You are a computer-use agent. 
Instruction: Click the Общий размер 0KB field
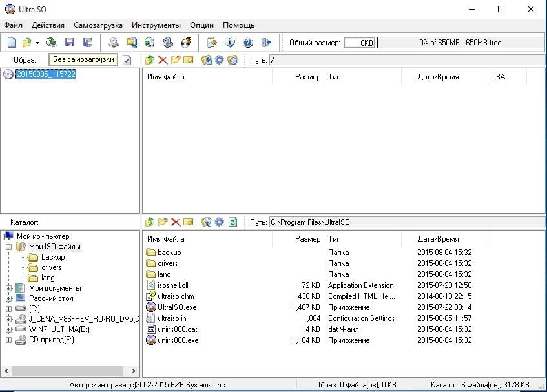(359, 43)
